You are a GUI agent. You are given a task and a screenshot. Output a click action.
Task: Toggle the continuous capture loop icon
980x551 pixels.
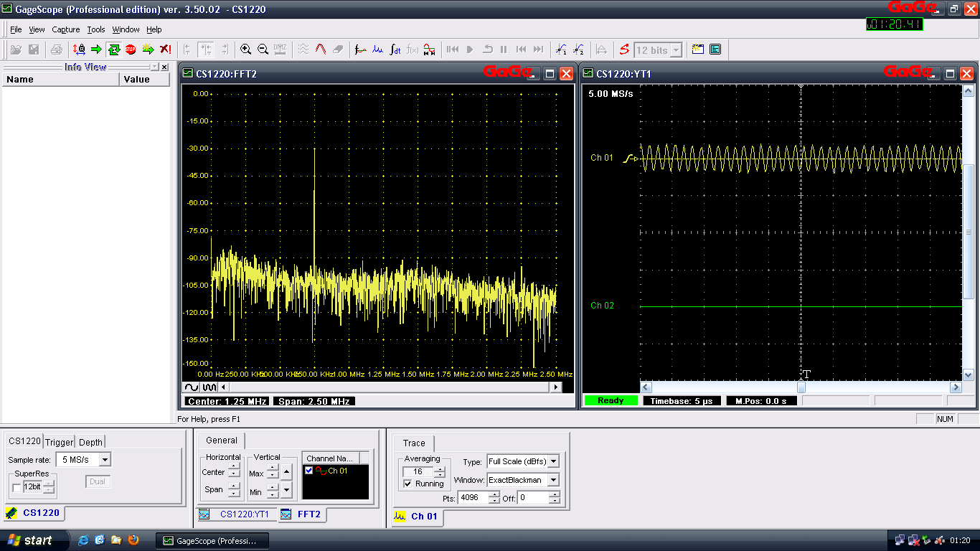pos(113,50)
